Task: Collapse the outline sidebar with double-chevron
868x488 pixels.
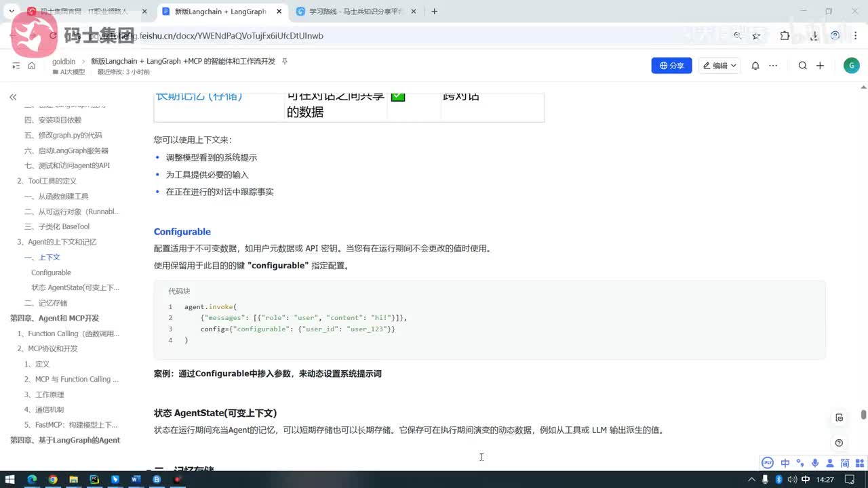Action: [13, 98]
